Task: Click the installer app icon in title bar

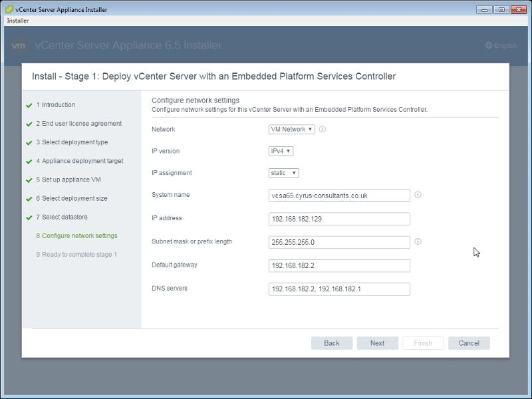Action: pyautogui.click(x=9, y=9)
